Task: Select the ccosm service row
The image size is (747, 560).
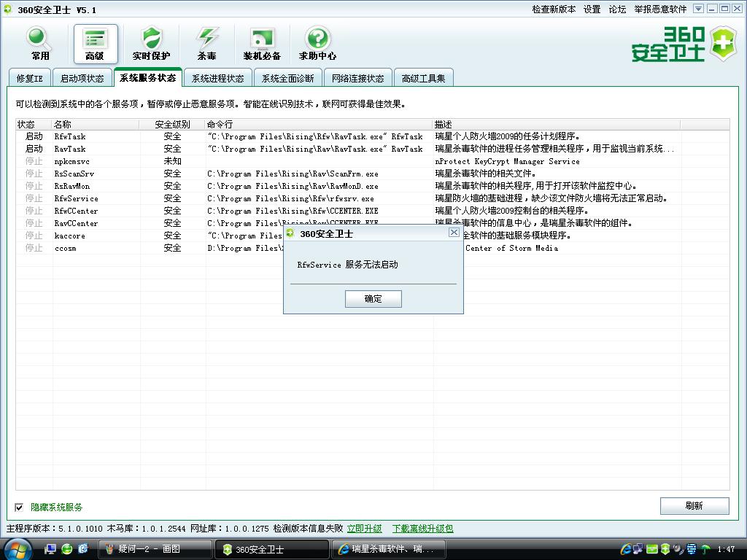Action: [373, 248]
